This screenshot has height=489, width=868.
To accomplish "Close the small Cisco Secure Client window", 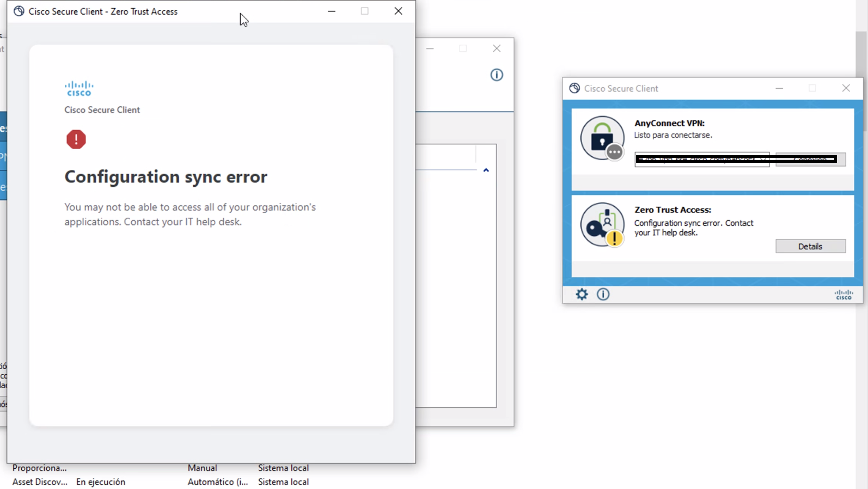I will [846, 88].
